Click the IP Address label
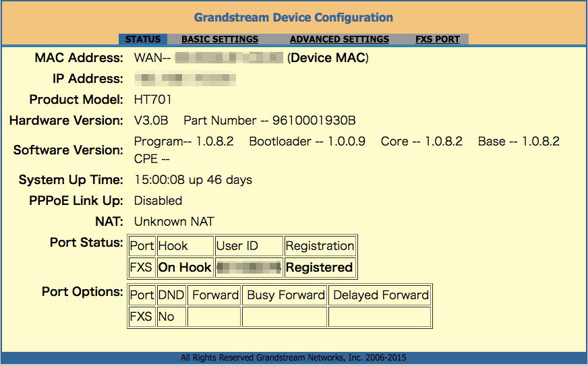The image size is (588, 366). point(88,79)
